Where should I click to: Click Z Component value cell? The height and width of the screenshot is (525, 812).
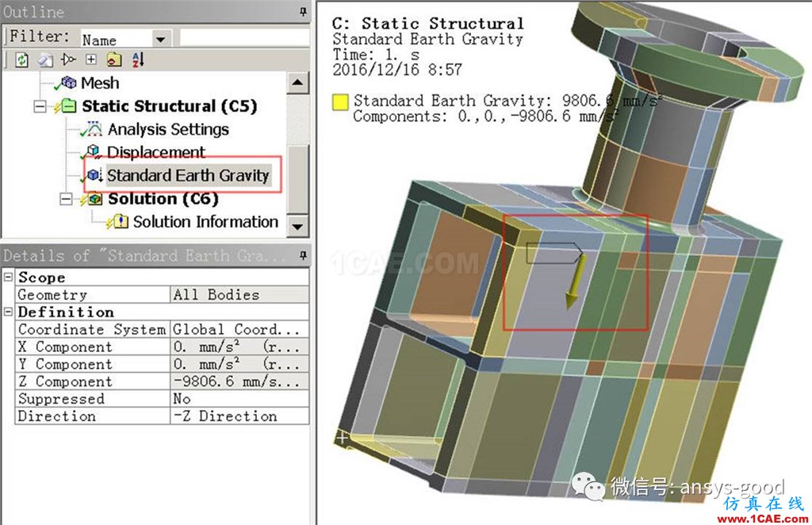point(239,381)
